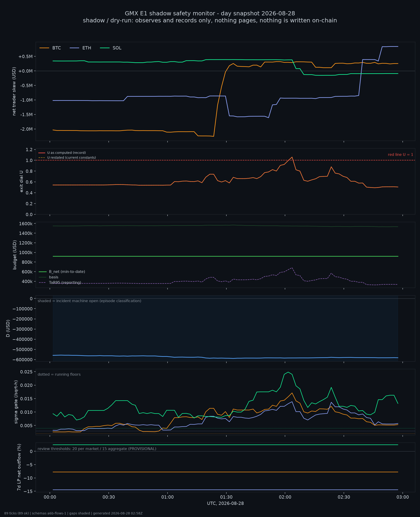Click the 'budget (USD)' axis label
Screen dimensions: 420x517
pos(15,255)
